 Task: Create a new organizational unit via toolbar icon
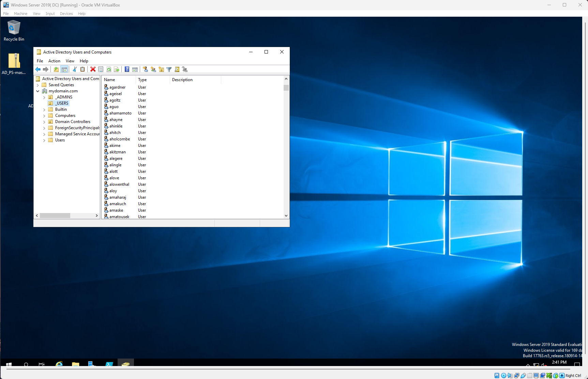pos(161,70)
